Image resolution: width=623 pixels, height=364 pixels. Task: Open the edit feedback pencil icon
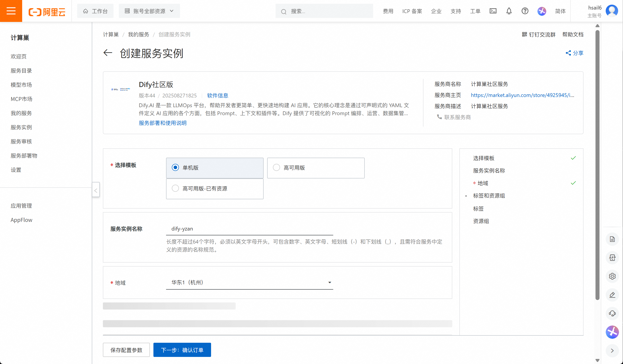pyautogui.click(x=612, y=295)
